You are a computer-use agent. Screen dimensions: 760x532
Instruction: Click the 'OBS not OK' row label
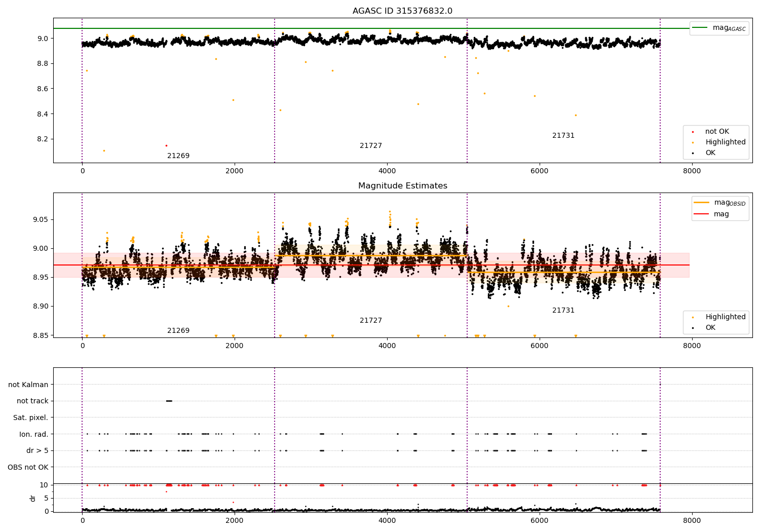[28, 468]
